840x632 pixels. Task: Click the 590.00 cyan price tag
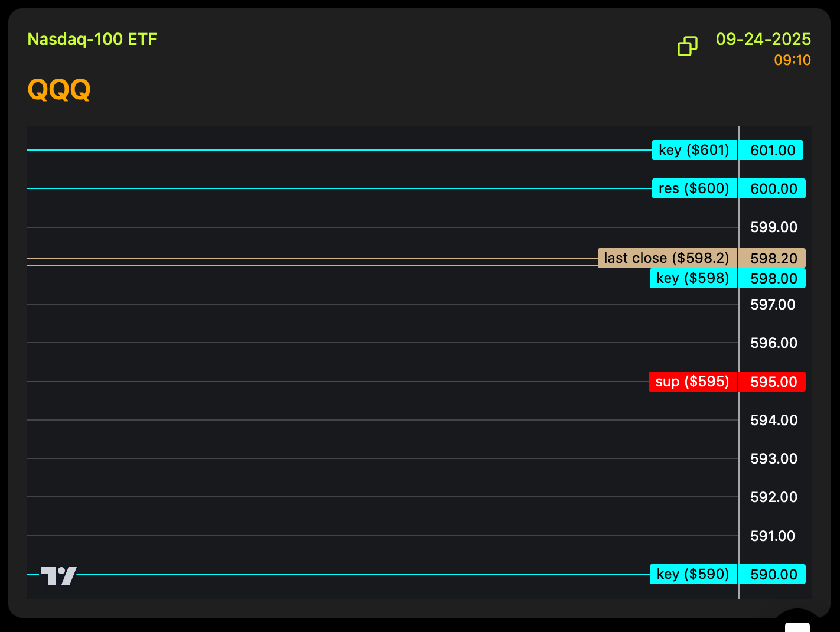(x=773, y=575)
